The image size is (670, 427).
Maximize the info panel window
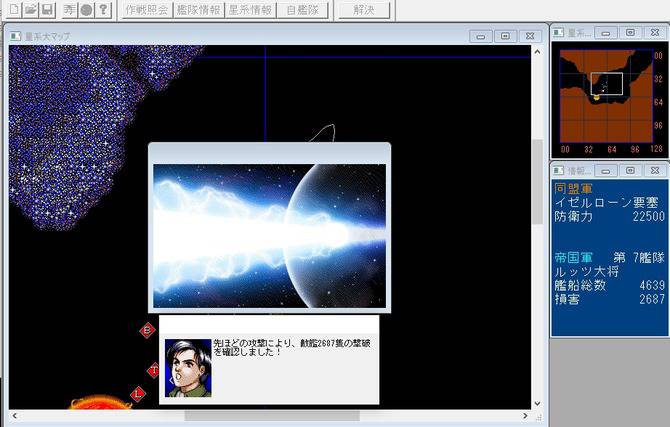point(630,171)
